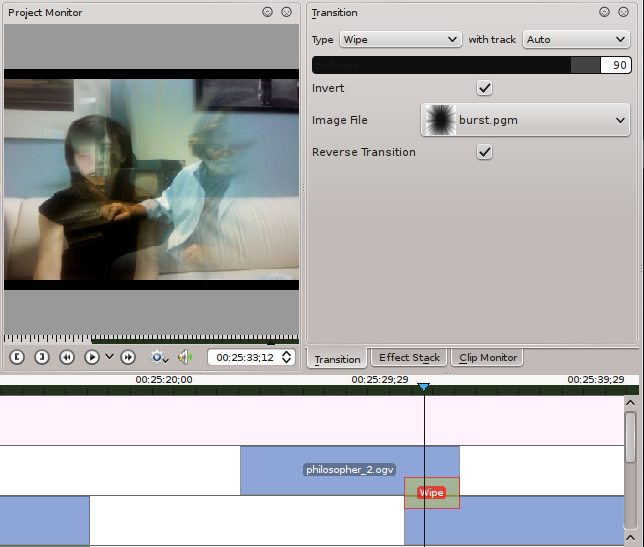Float the Project Monitor panel via undock icon

point(267,12)
